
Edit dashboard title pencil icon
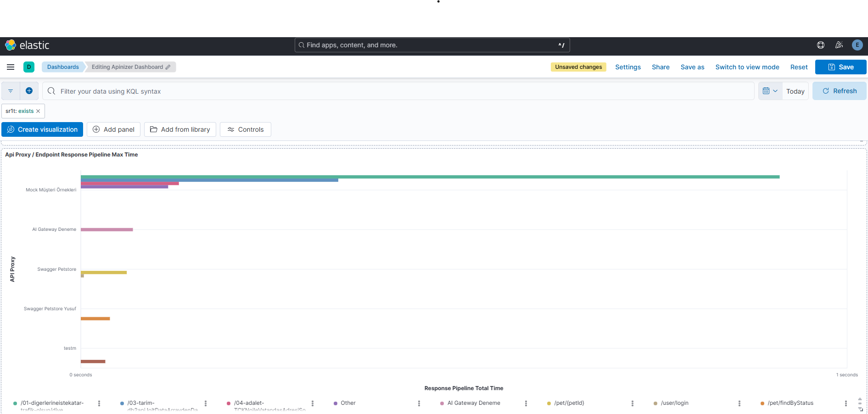pos(168,67)
